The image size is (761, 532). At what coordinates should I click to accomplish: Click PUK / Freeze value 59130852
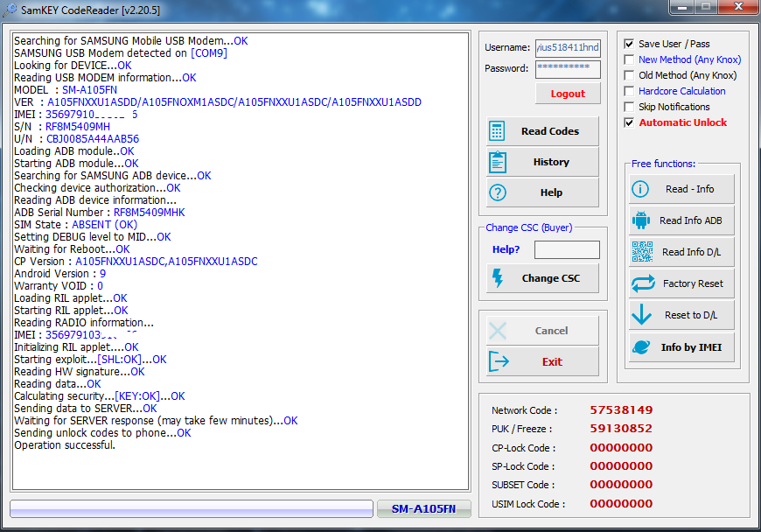tap(621, 429)
